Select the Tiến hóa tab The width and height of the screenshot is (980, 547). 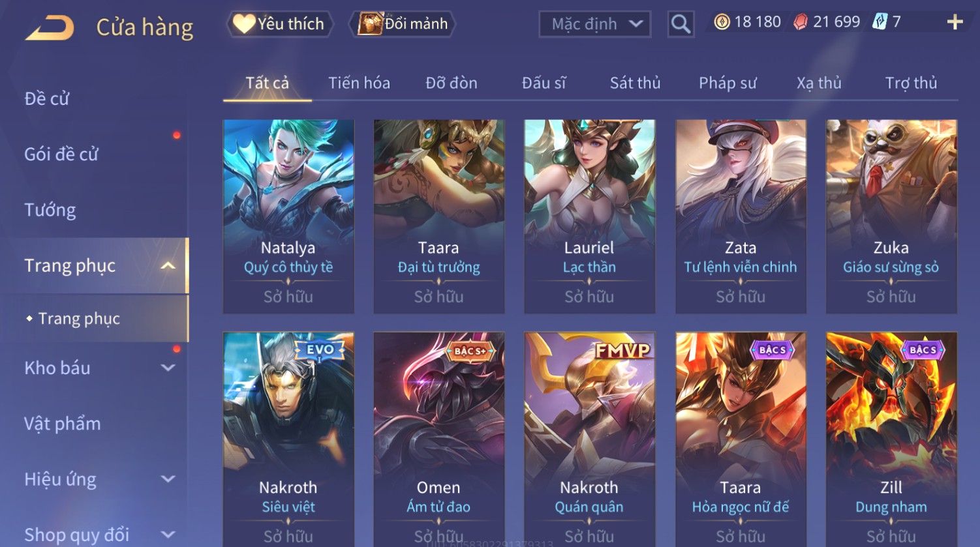click(x=359, y=83)
